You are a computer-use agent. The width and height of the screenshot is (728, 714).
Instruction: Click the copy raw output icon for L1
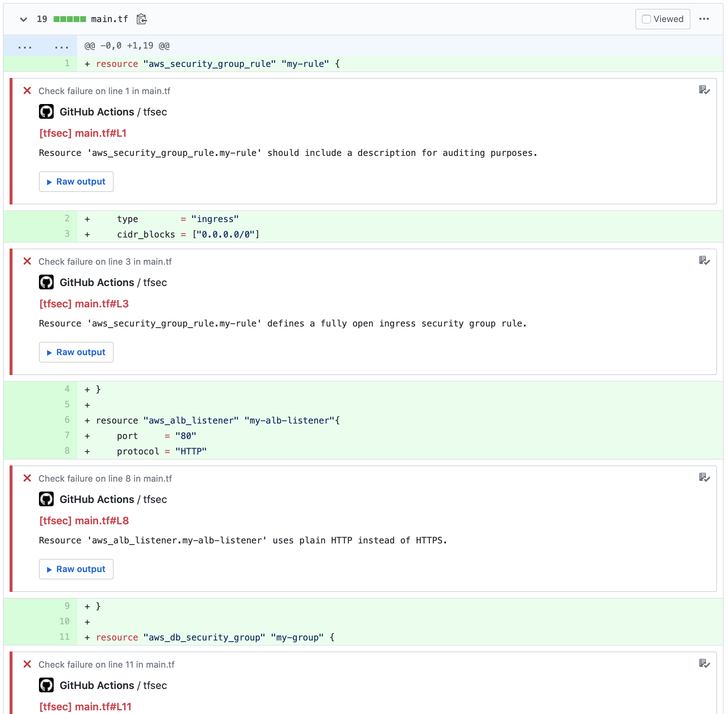point(705,90)
